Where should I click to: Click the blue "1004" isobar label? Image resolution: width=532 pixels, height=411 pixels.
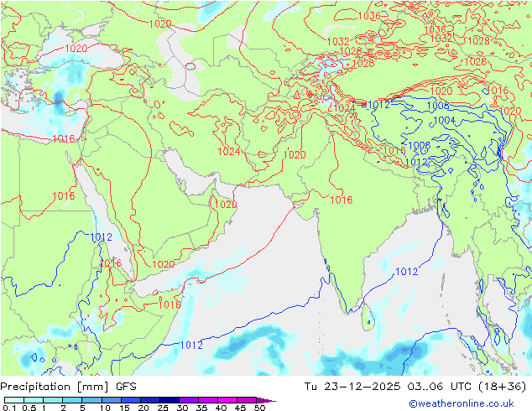445,121
